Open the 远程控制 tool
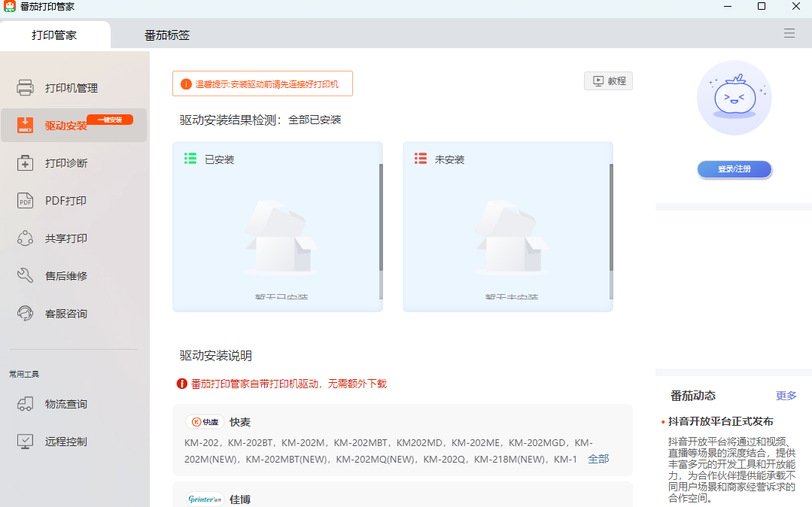This screenshot has height=507, width=812. click(67, 441)
